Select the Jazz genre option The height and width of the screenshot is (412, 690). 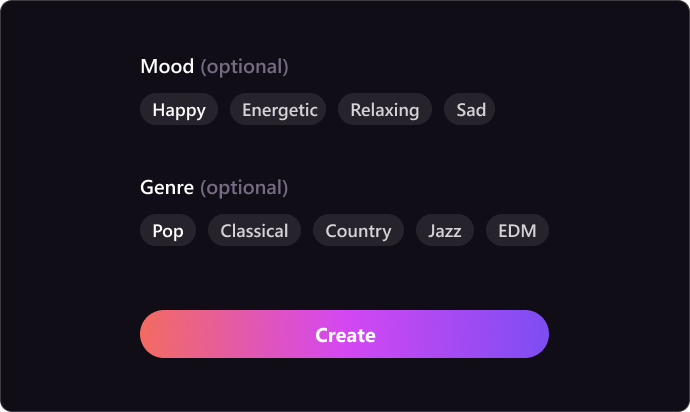coord(445,231)
